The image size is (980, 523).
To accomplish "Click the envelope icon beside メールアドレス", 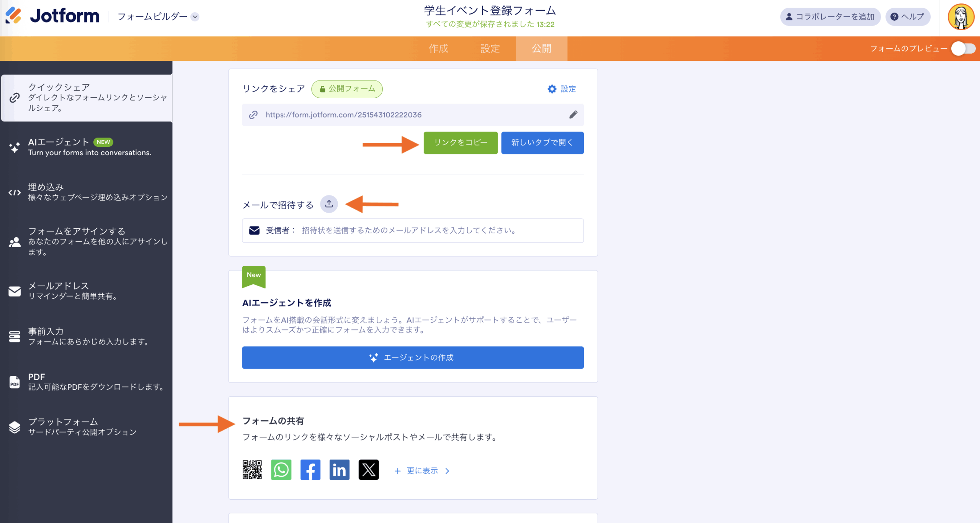I will tap(15, 291).
